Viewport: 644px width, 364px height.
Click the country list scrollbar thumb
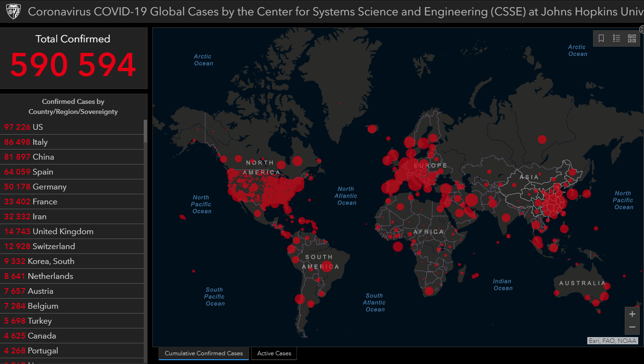(x=146, y=131)
